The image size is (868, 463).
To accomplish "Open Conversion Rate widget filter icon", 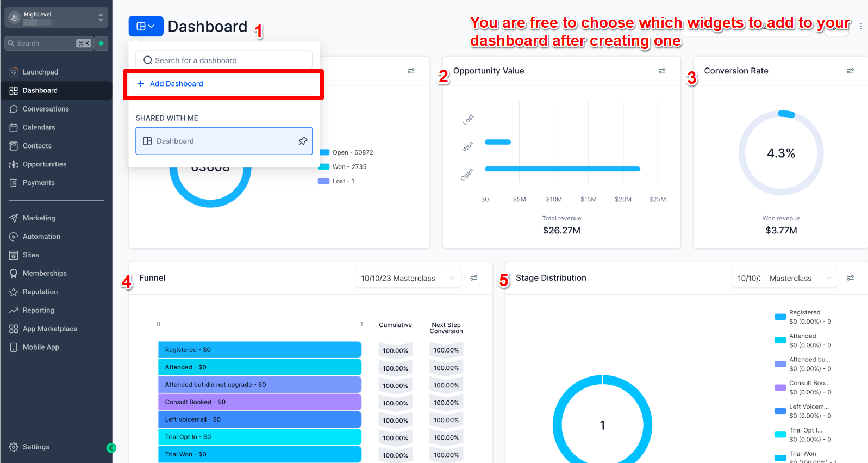I will click(850, 71).
